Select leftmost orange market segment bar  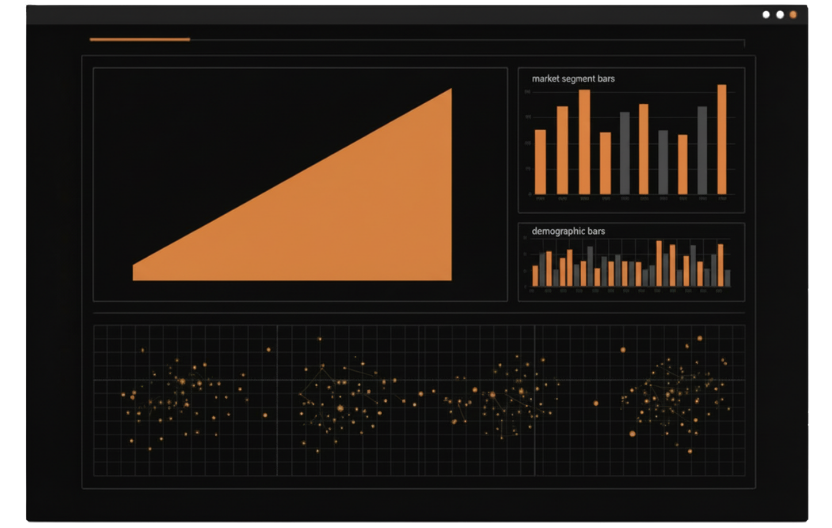pos(540,162)
